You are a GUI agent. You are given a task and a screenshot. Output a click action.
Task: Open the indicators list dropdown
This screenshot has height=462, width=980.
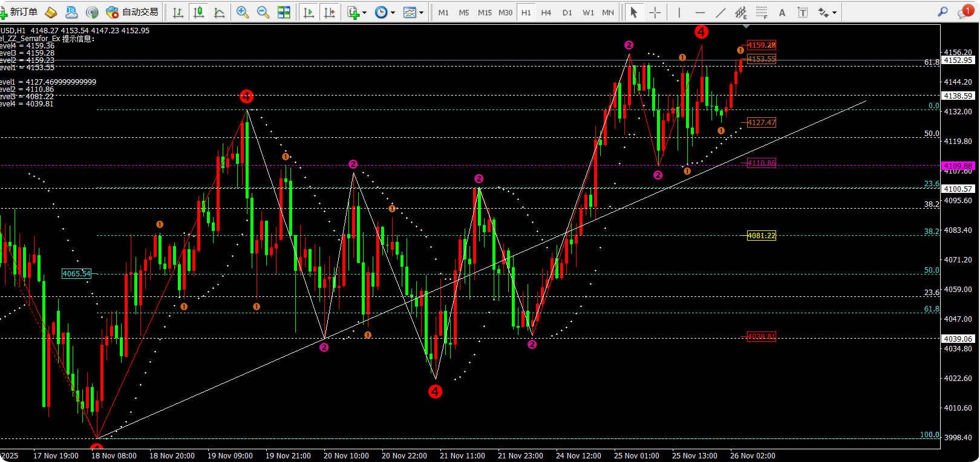[x=357, y=12]
